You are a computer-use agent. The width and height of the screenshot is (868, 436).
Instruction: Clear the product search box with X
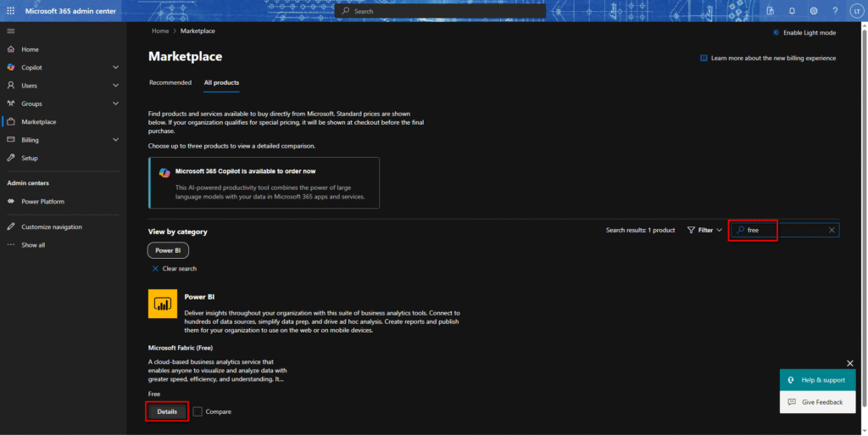coord(831,230)
